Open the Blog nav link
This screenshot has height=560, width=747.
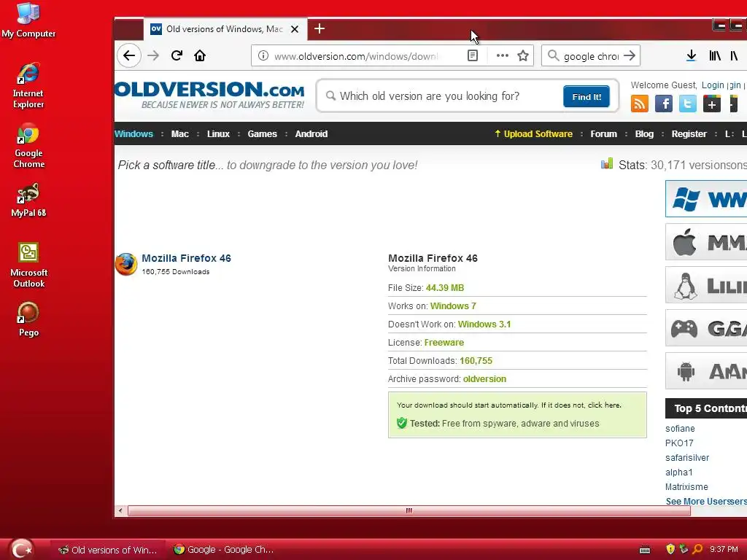644,134
